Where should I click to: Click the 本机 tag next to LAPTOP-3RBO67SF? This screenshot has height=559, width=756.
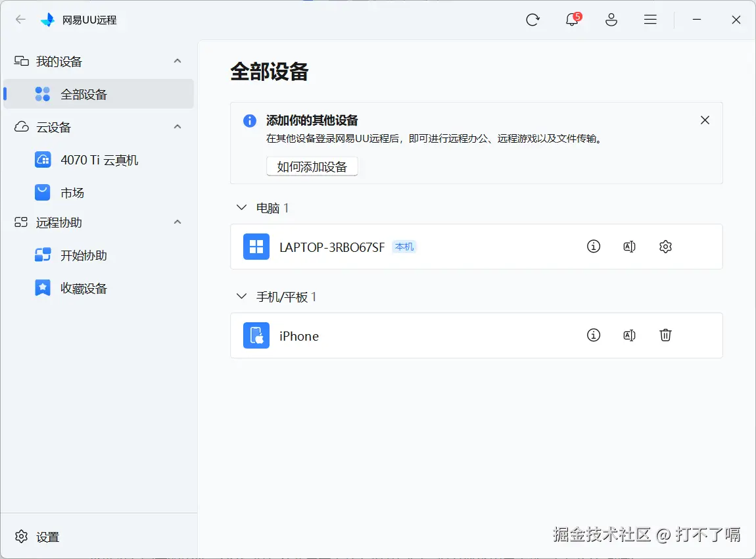(404, 247)
